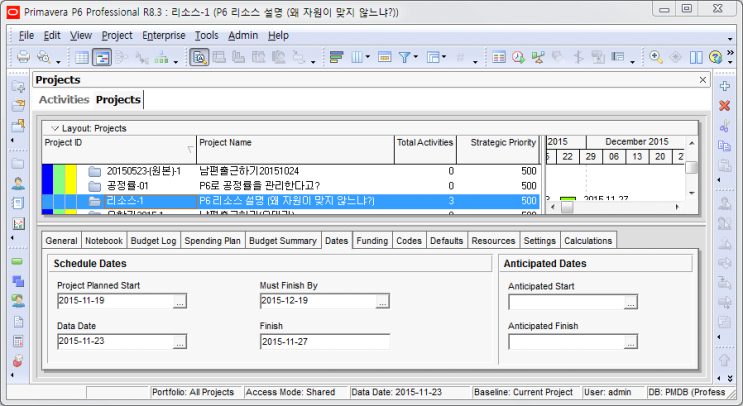This screenshot has height=406, width=743.
Task: Open the Filter icon dropdown arrow
Action: tap(416, 57)
